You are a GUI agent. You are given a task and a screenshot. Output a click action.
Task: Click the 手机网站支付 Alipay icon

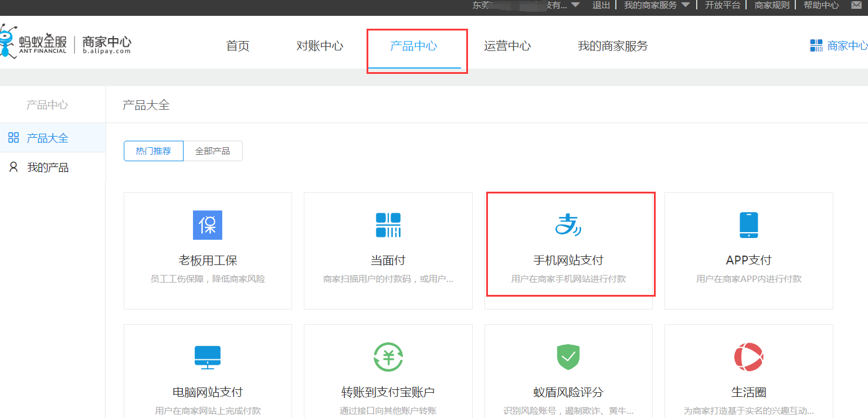568,225
